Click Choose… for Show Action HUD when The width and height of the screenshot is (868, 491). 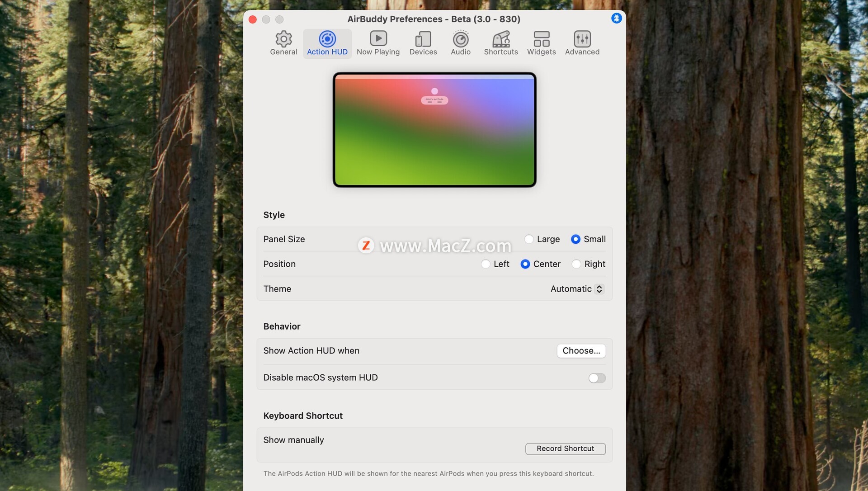[581, 351]
